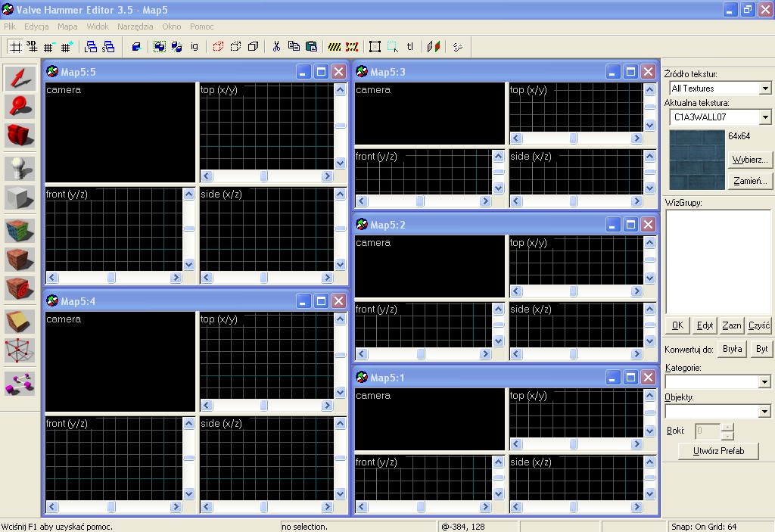Viewport: 775px width, 532px height.
Task: Click the C1A3WALL07 texture preview
Action: tap(697, 160)
